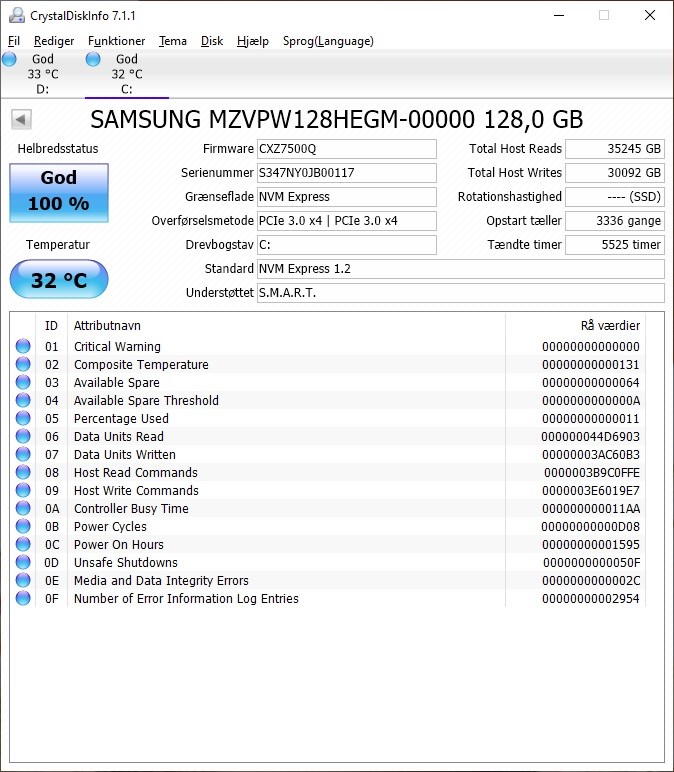Open the Hjælp menu
Image resolution: width=674 pixels, height=772 pixels.
253,41
